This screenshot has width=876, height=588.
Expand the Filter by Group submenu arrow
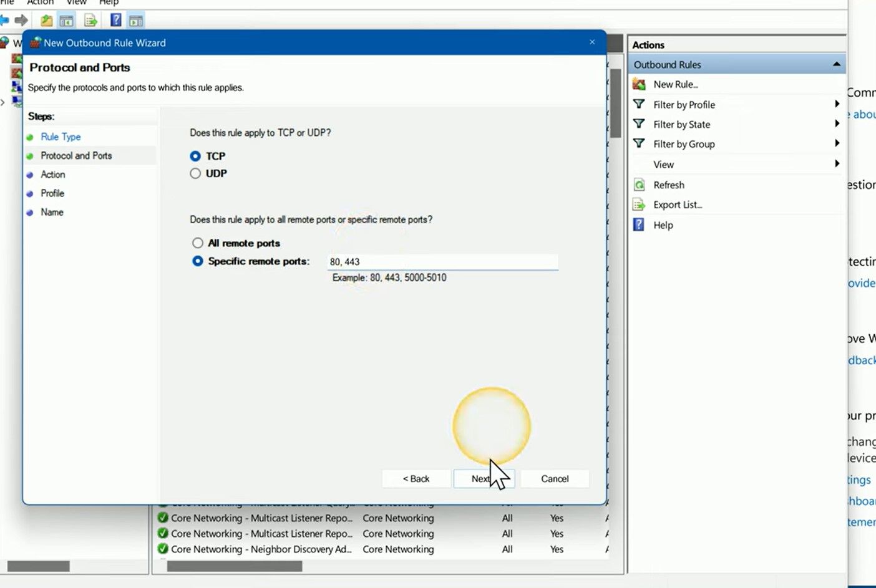(x=837, y=143)
